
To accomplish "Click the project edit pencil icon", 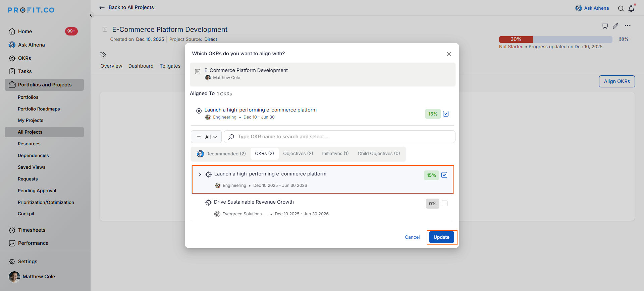I will 615,26.
